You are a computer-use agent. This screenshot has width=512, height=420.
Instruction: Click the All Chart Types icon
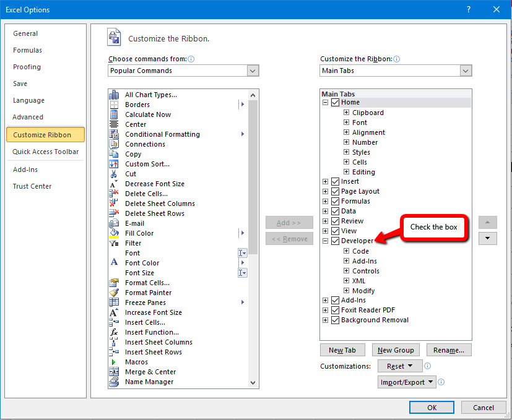point(114,95)
